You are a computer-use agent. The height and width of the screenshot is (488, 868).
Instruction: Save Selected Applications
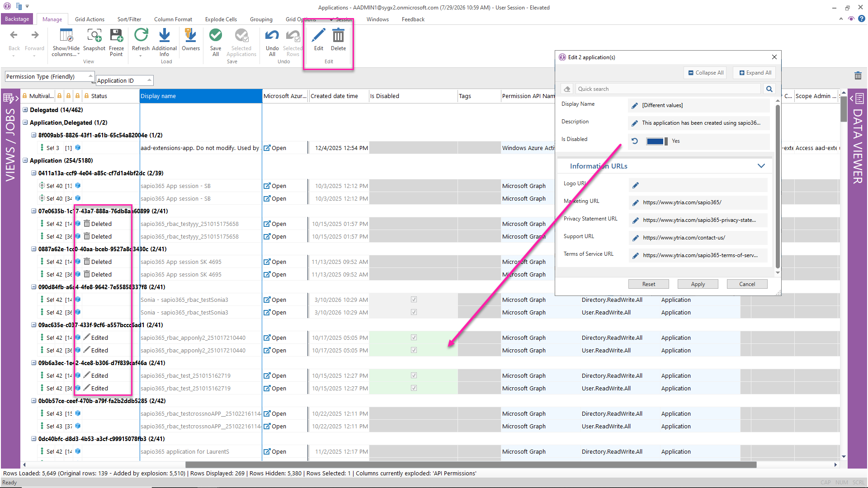tap(241, 42)
